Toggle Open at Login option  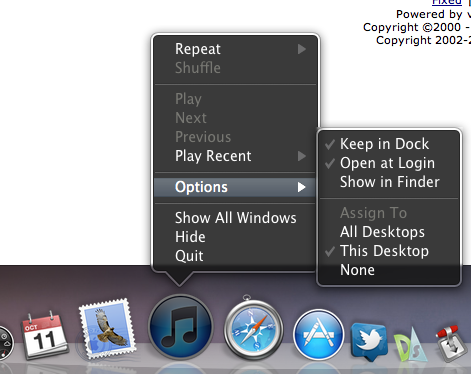pyautogui.click(x=389, y=163)
